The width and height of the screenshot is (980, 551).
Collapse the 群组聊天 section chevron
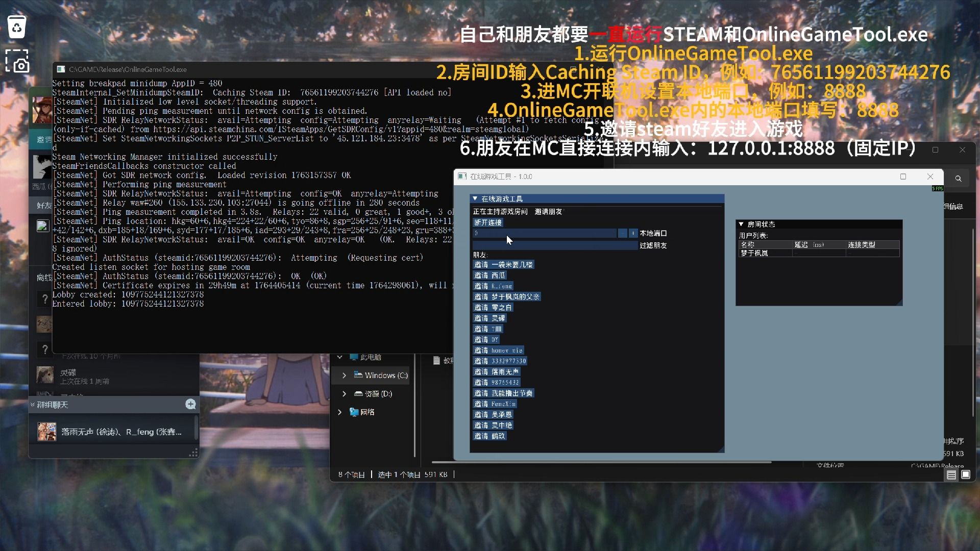click(x=33, y=405)
